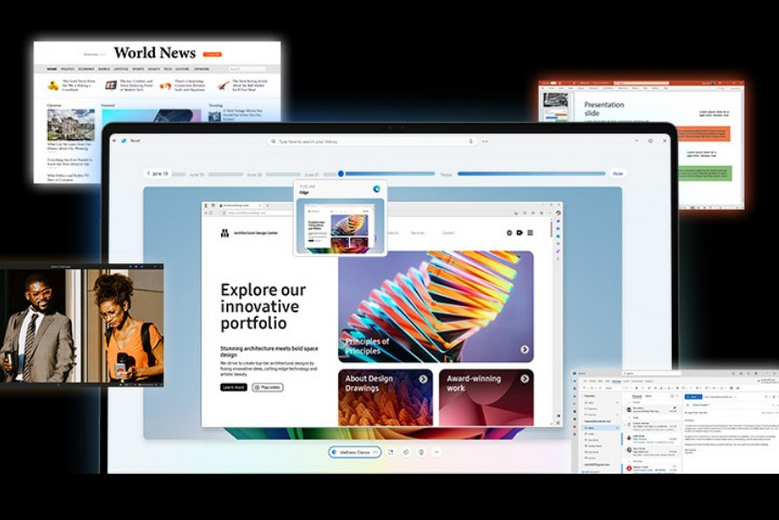Go back to earlier dates with the June 18 chevron
Screen dimensions: 779x520
coord(149,173)
